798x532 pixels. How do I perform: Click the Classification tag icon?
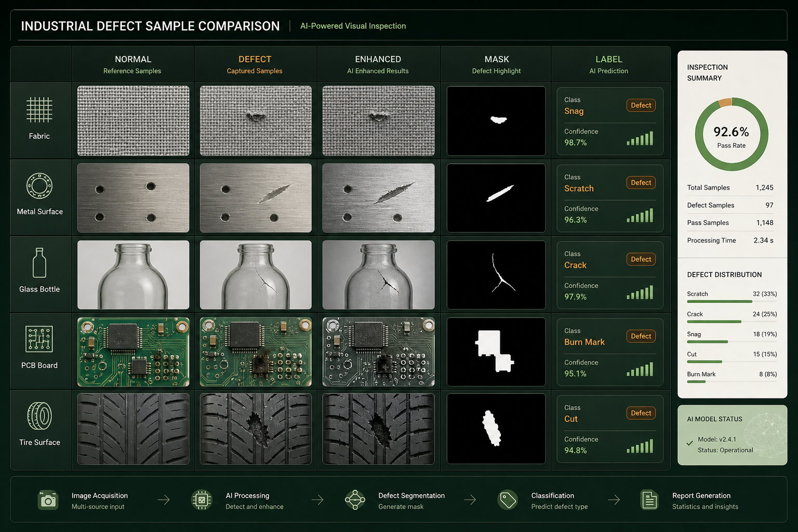tap(508, 500)
